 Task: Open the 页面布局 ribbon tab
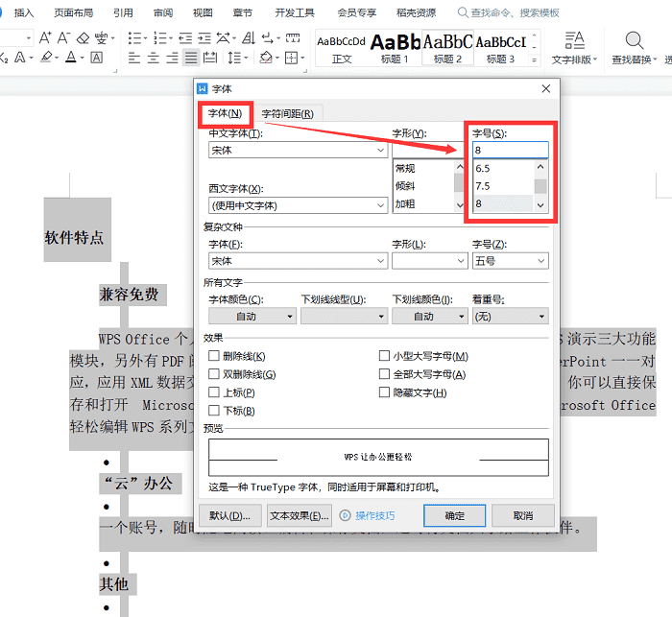click(x=74, y=12)
